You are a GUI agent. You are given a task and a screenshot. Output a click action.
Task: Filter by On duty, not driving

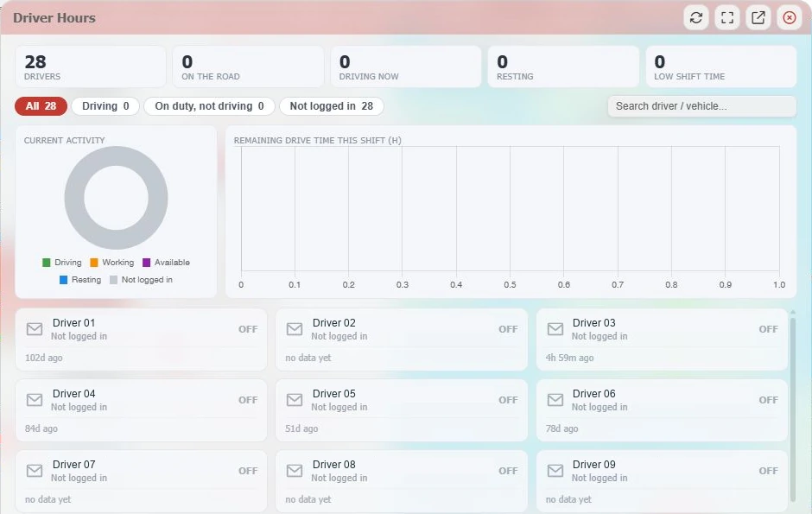[x=209, y=106]
